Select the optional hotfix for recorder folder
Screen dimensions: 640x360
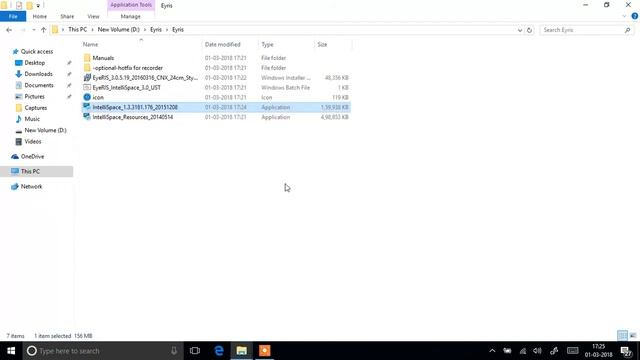127,68
